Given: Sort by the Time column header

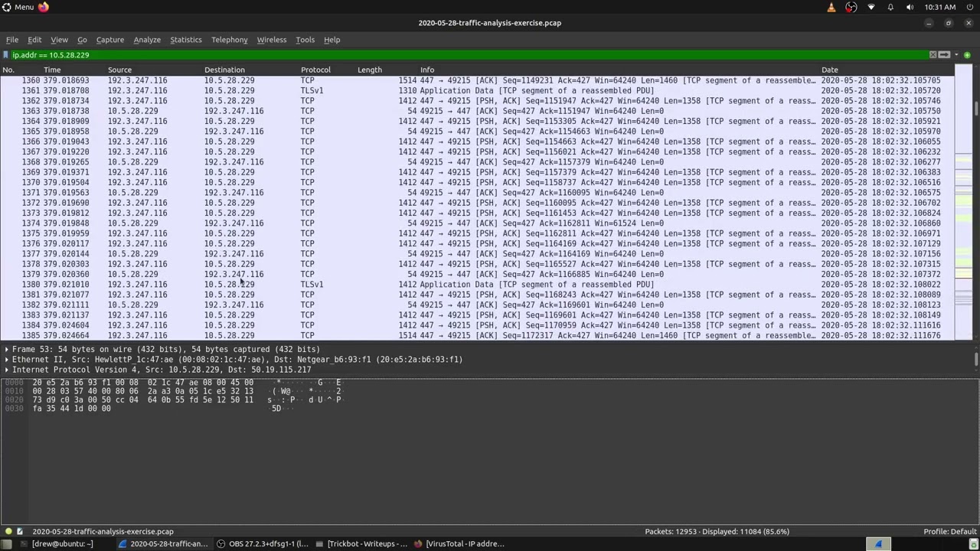Looking at the screenshot, I should pos(52,70).
